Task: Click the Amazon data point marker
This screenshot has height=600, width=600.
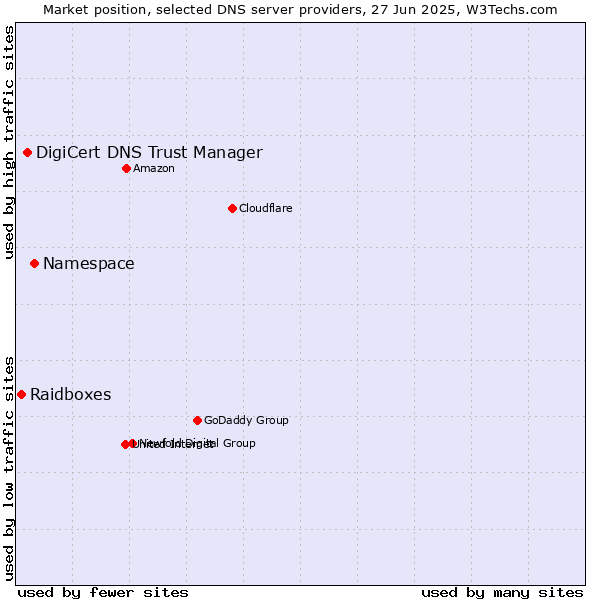Action: tap(127, 169)
